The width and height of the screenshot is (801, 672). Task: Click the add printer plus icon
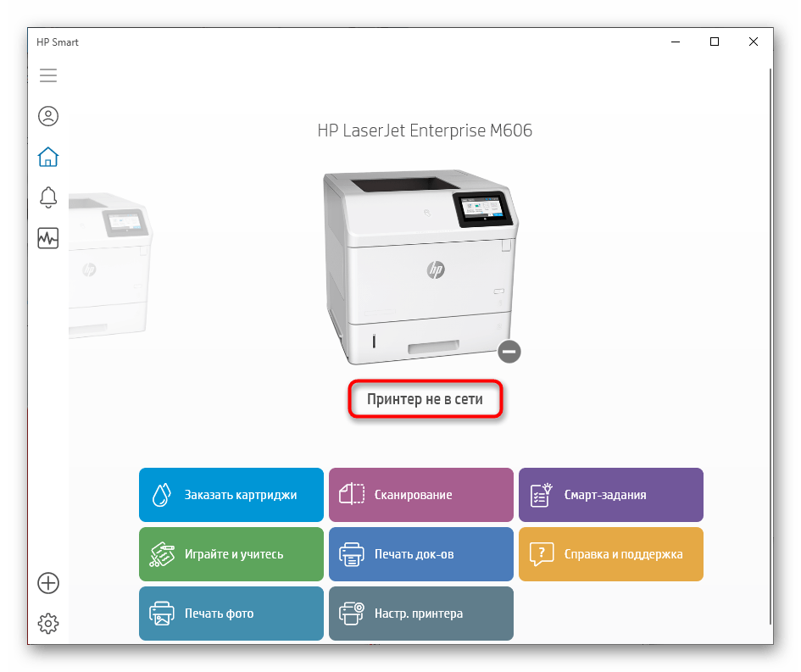click(48, 583)
